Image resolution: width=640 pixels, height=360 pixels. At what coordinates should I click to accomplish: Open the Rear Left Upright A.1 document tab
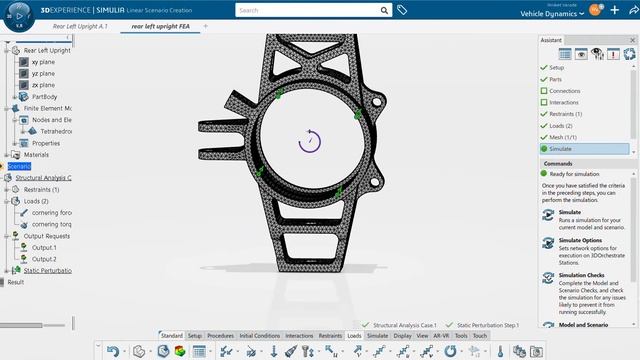coord(80,26)
